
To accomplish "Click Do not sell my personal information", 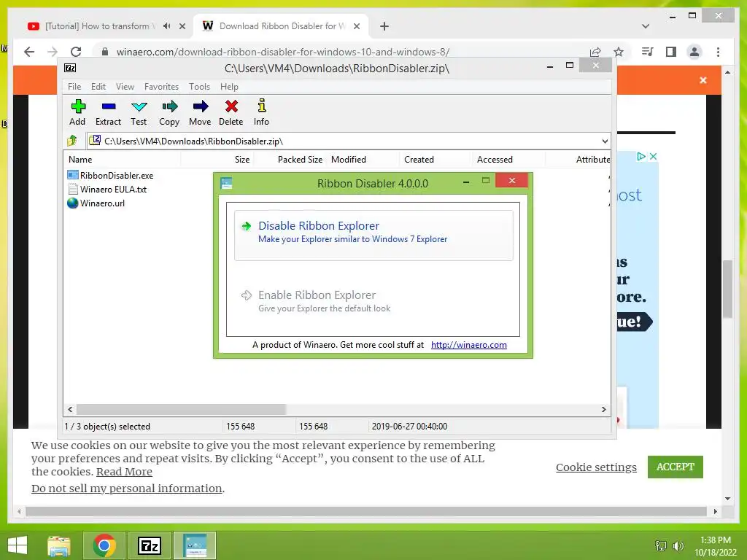I will click(127, 489).
